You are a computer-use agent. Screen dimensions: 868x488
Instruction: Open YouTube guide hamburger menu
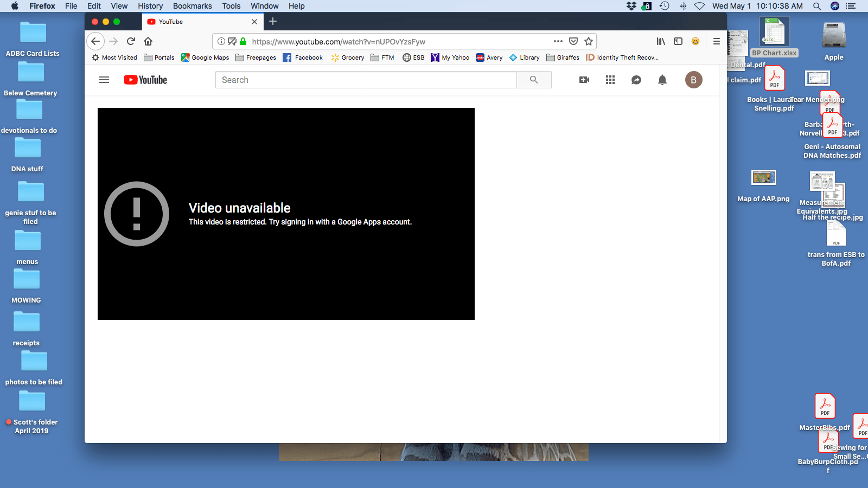point(104,80)
